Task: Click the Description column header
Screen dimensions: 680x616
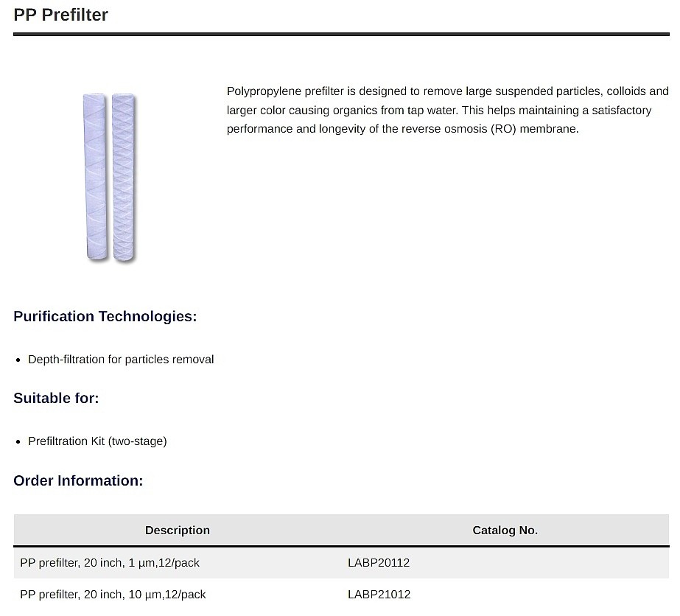Action: (178, 530)
